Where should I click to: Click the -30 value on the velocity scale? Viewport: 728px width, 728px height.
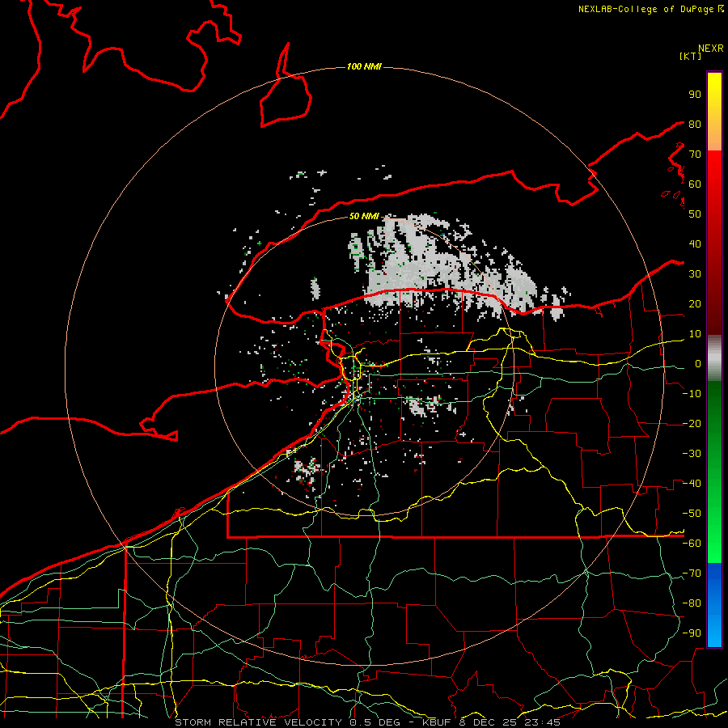[x=692, y=454]
